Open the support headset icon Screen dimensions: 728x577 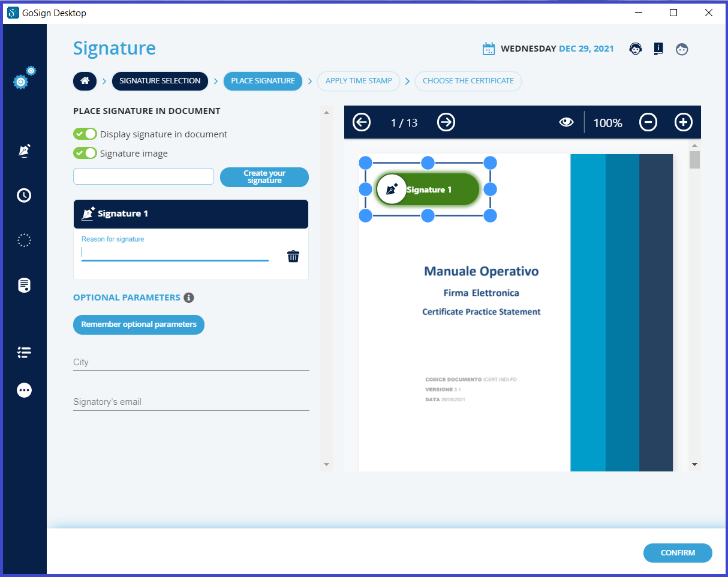point(635,49)
